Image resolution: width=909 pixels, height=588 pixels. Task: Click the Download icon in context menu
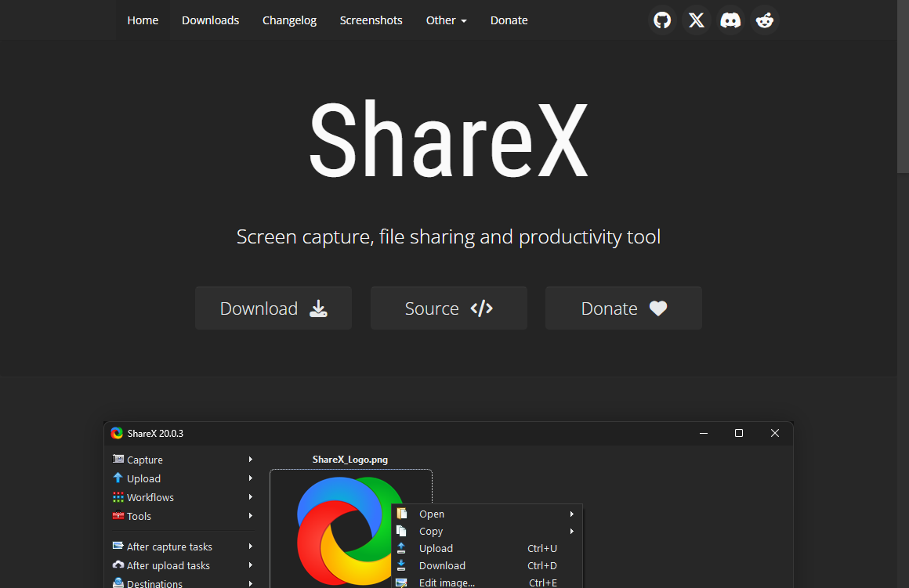tap(401, 565)
